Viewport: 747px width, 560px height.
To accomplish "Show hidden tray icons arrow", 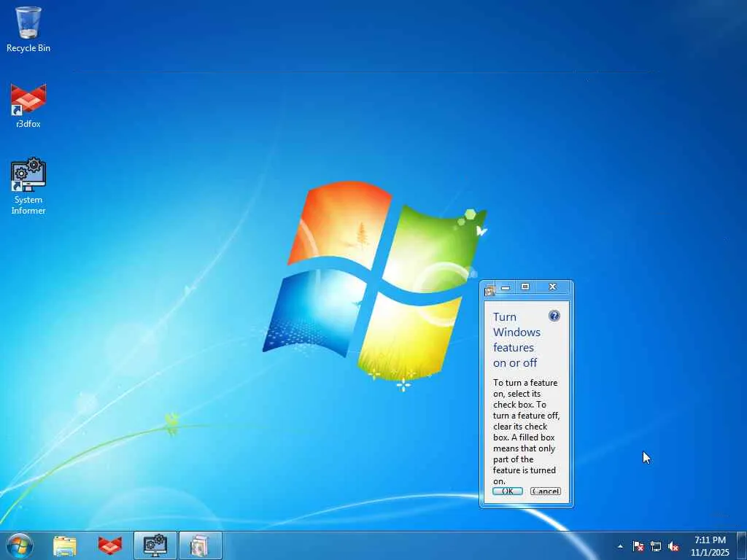I will tap(620, 546).
